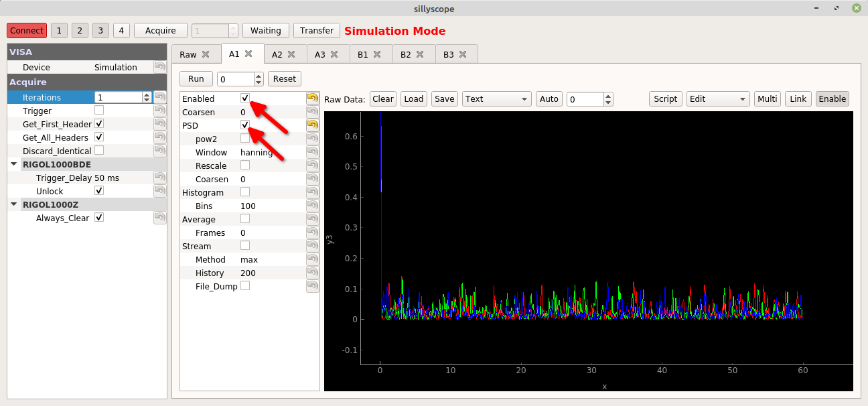Switch to the A3 tab
The image size is (868, 406).
click(x=328, y=54)
